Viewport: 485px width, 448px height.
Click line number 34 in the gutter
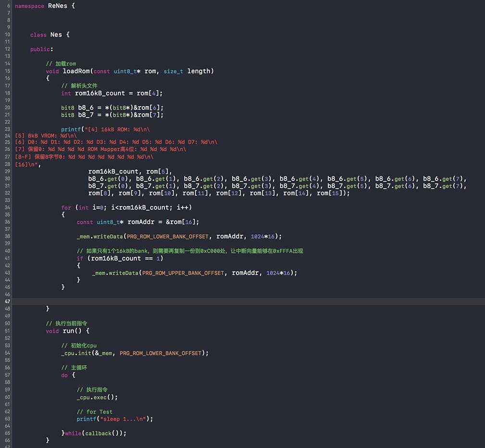pyautogui.click(x=8, y=207)
